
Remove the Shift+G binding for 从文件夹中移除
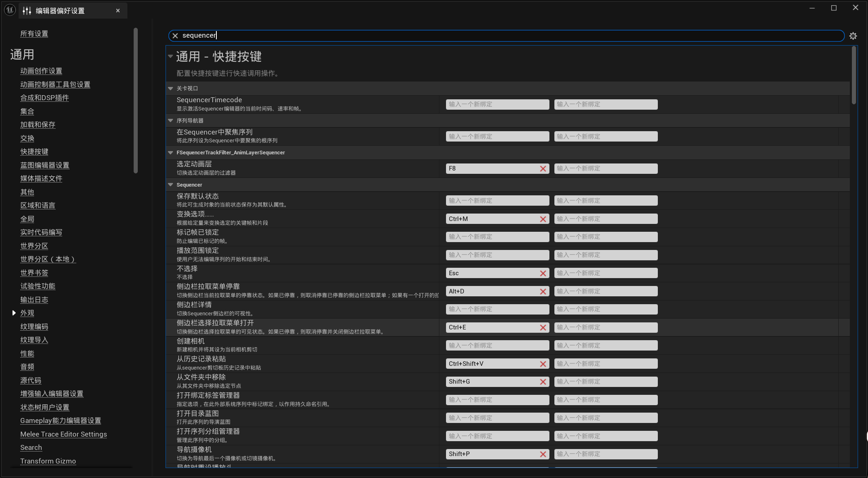(543, 382)
